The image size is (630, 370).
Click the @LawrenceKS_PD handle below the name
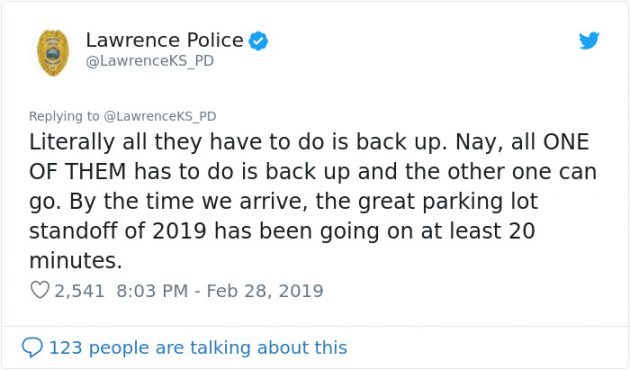pyautogui.click(x=150, y=61)
